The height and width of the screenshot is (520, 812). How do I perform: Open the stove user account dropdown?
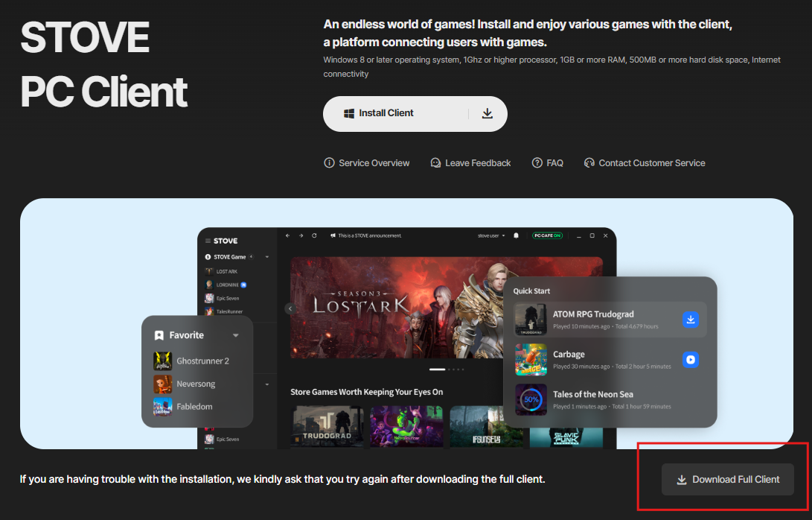click(x=491, y=235)
